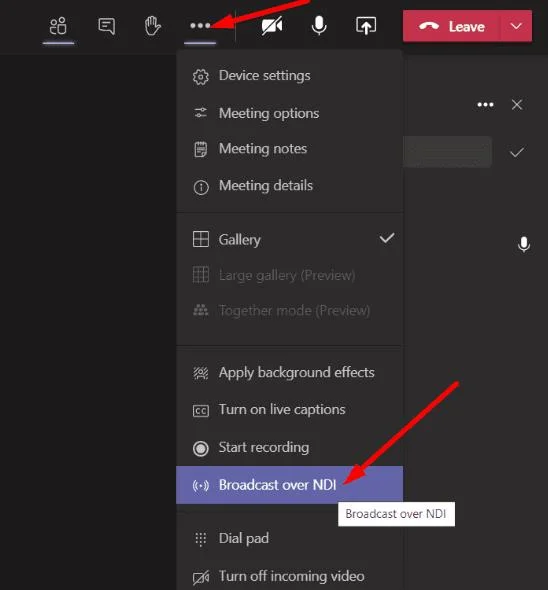Image resolution: width=548 pixels, height=590 pixels.
Task: Turn off incoming video
Action: coord(289,576)
